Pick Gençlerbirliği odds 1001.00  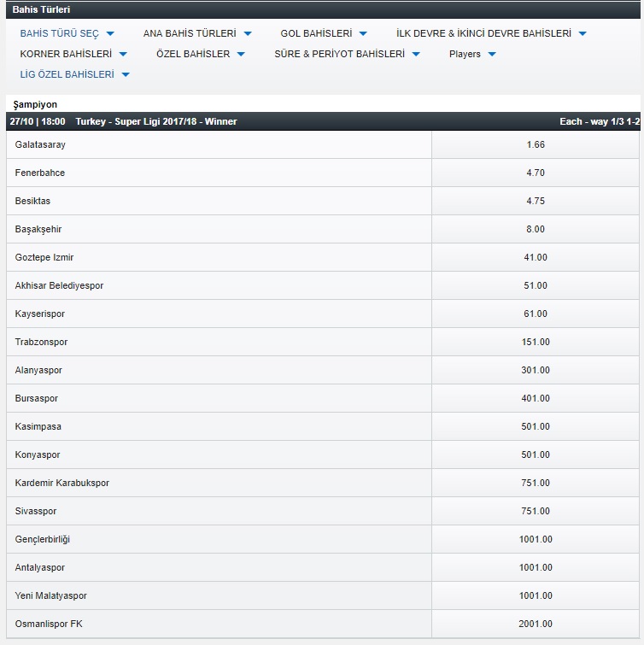[x=536, y=539]
